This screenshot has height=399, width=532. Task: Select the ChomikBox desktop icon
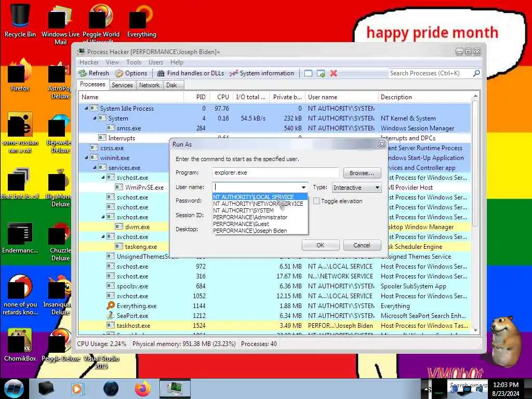pos(20,344)
